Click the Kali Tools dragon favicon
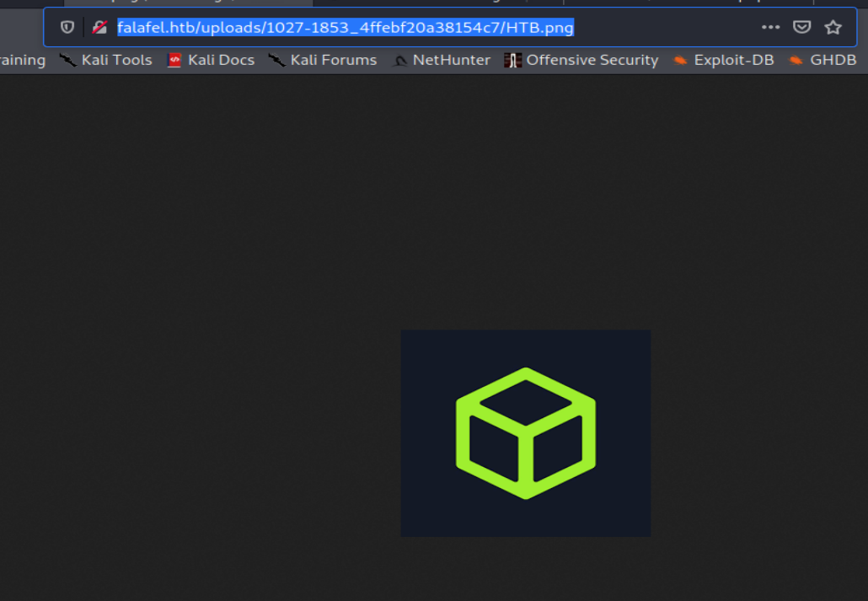 coord(67,60)
